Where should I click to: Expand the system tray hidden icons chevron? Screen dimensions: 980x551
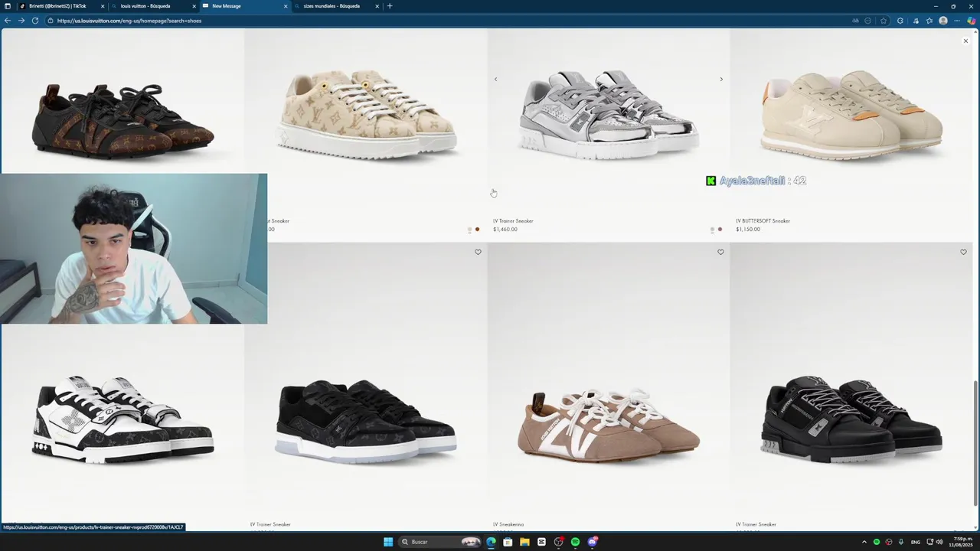pos(864,542)
